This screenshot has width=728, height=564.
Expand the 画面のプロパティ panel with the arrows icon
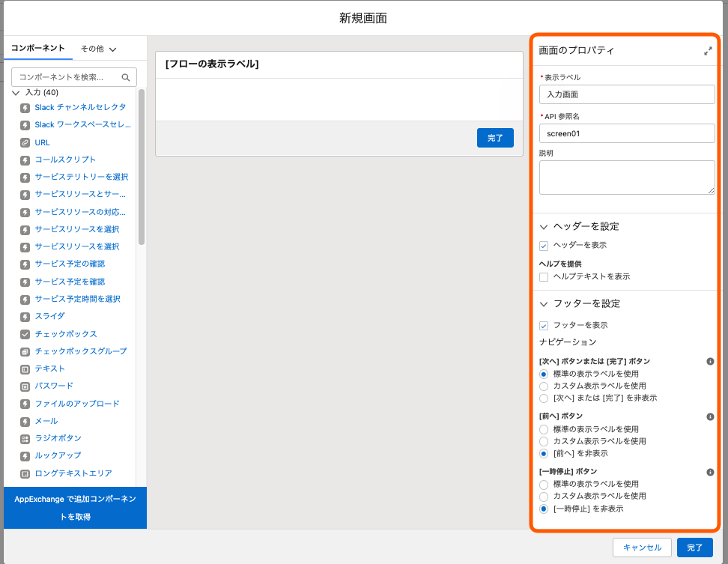coord(708,51)
